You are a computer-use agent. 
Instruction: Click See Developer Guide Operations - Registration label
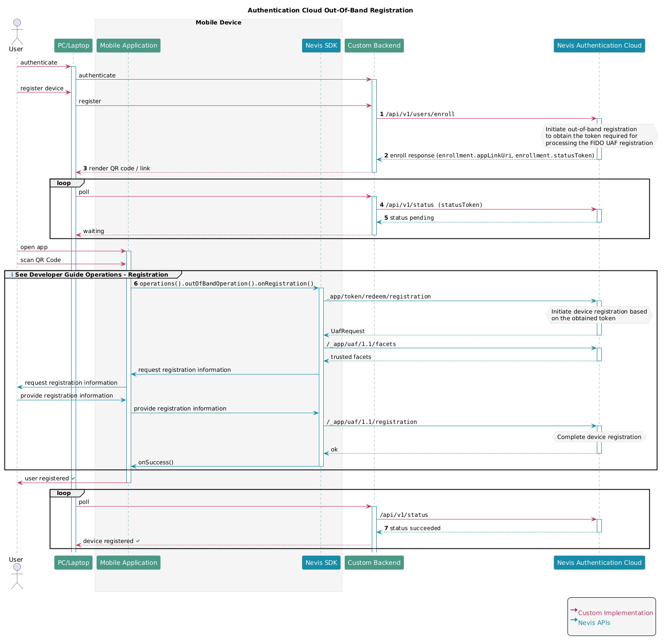coord(92,275)
